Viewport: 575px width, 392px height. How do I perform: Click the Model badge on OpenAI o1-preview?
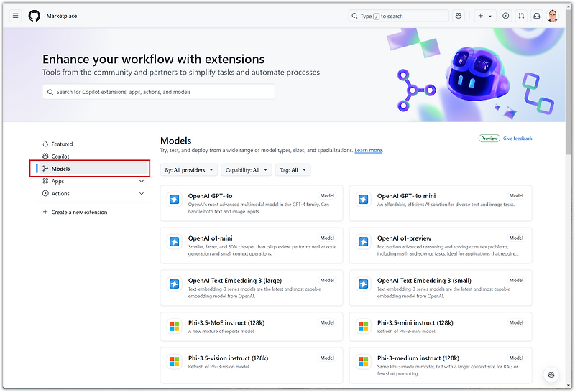click(516, 238)
